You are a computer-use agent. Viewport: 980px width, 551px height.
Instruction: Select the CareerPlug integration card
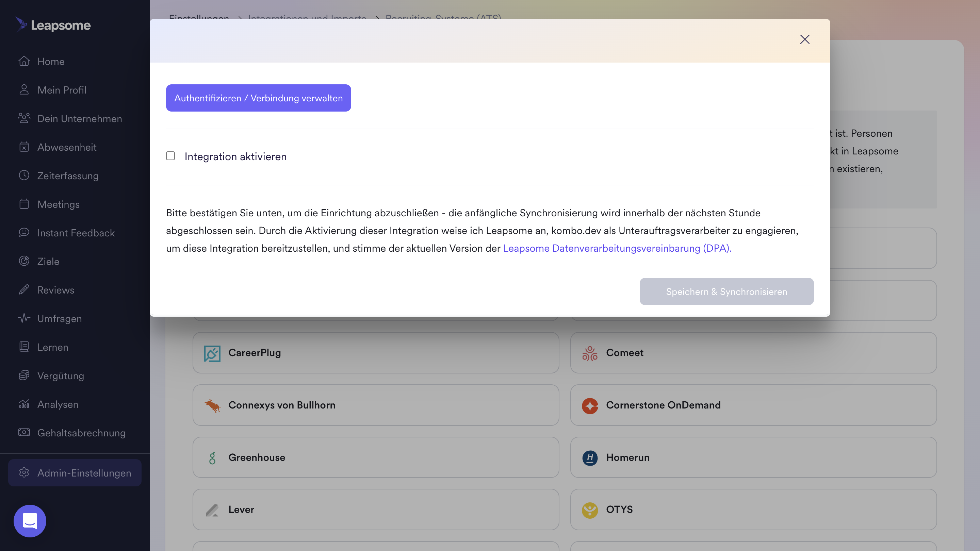coord(375,353)
